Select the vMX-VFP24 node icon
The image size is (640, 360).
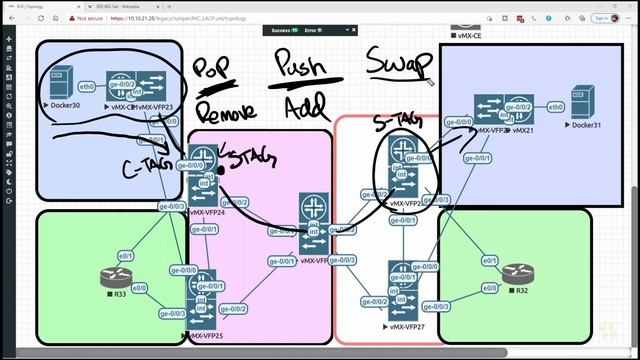[x=203, y=176]
